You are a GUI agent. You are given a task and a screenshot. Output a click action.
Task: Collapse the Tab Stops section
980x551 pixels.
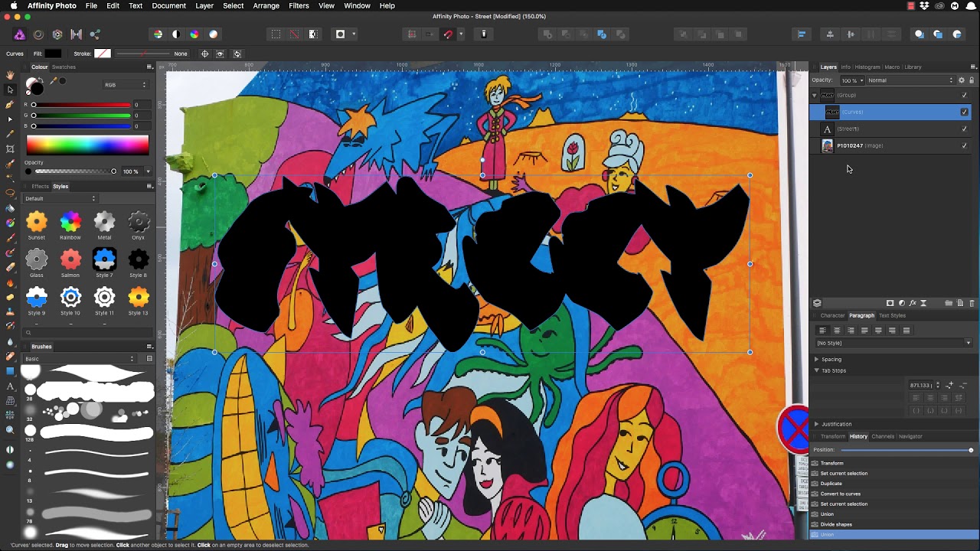[x=817, y=370]
